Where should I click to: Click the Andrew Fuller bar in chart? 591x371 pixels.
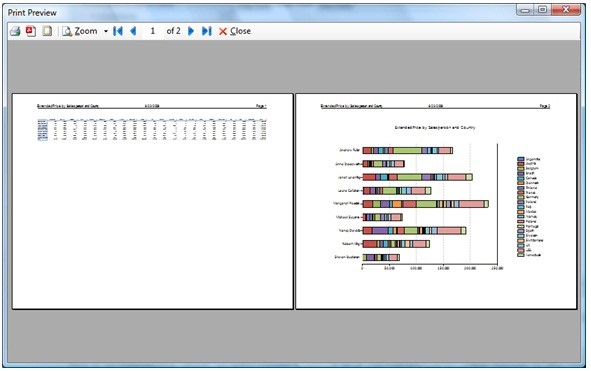coord(407,150)
